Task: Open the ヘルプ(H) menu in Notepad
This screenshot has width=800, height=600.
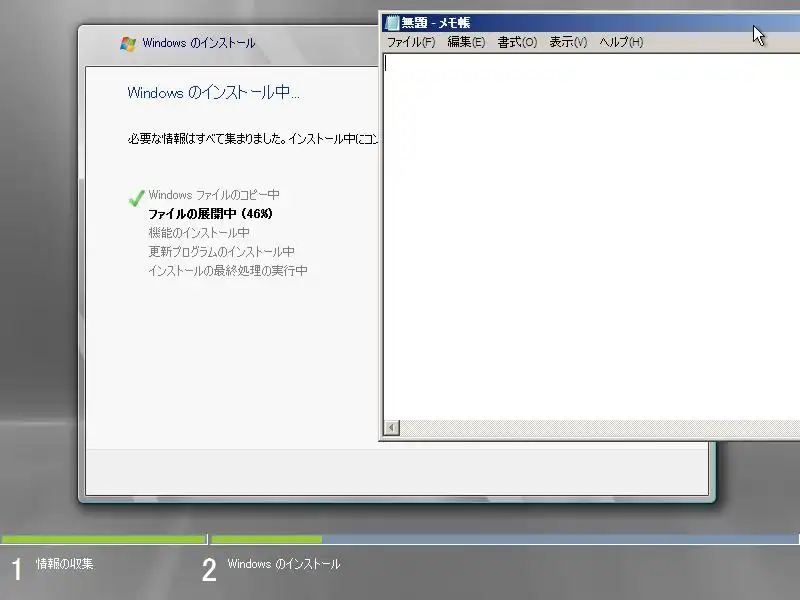Action: tap(621, 42)
